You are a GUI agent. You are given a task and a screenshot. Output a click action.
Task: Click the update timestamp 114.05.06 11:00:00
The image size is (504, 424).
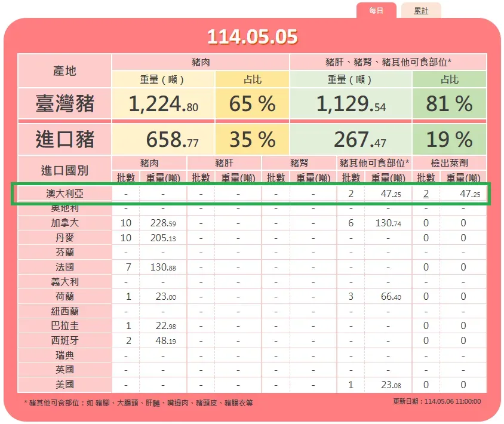pyautogui.click(x=453, y=401)
